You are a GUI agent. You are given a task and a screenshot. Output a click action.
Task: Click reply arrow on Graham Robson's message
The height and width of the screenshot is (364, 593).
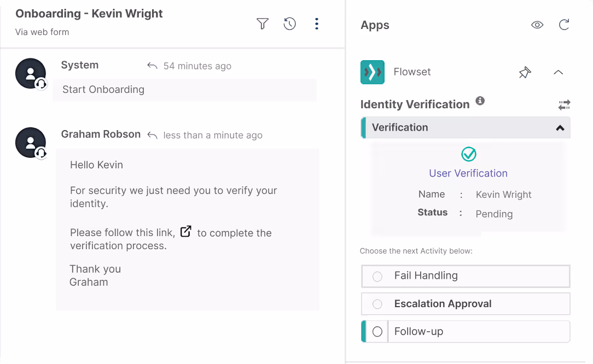point(152,134)
